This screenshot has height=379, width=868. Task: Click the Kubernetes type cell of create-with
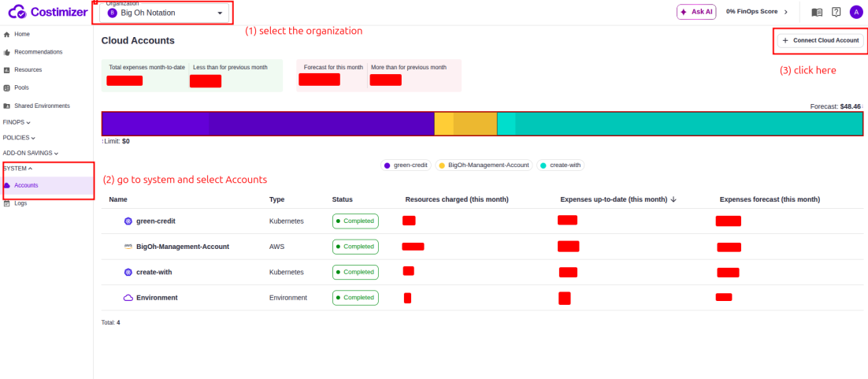tap(286, 272)
